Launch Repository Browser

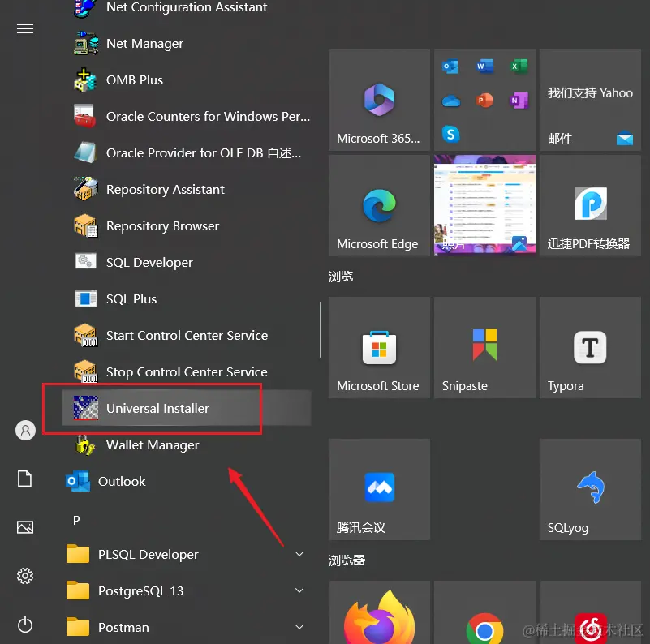[x=187, y=225]
